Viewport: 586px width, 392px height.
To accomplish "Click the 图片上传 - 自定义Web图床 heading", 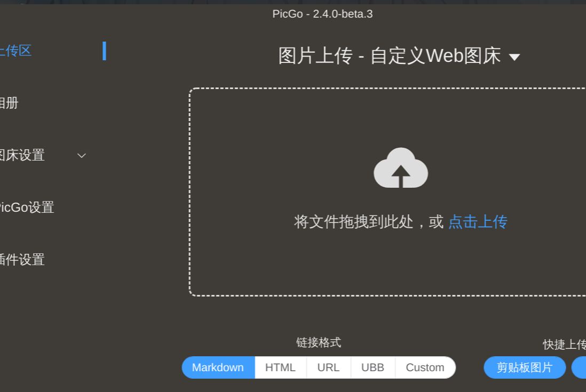I will 390,56.
